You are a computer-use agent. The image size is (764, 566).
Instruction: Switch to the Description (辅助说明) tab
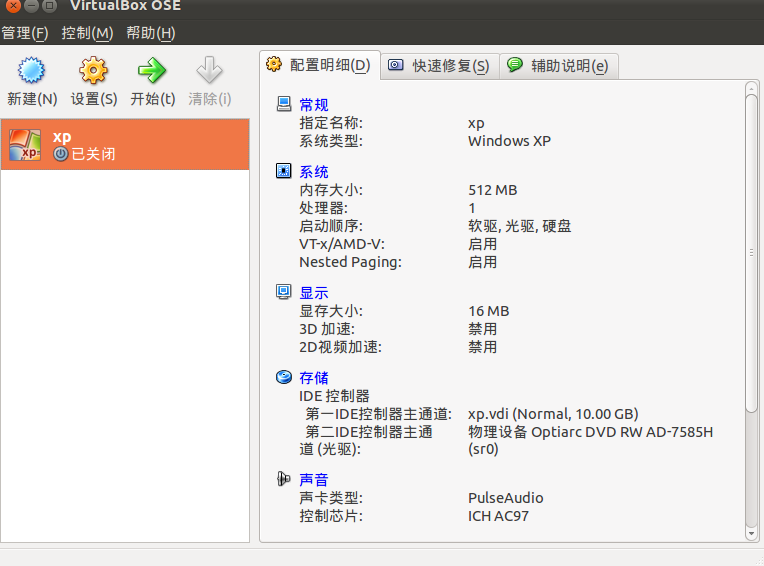tap(558, 66)
